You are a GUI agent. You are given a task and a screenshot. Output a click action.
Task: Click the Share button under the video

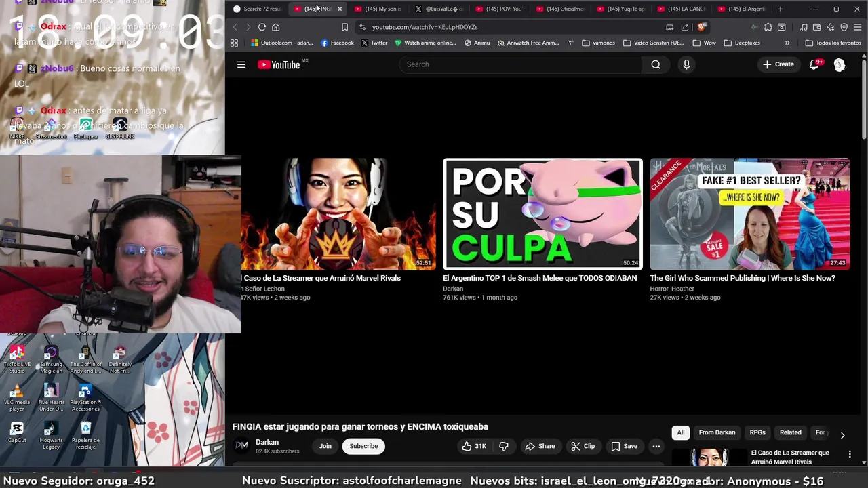[540, 446]
